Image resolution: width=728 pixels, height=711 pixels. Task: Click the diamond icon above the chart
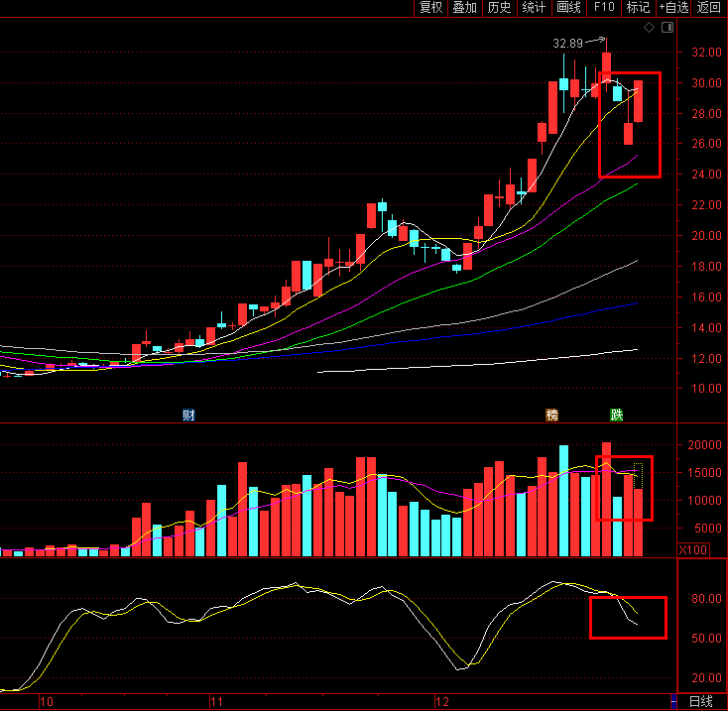pos(649,28)
